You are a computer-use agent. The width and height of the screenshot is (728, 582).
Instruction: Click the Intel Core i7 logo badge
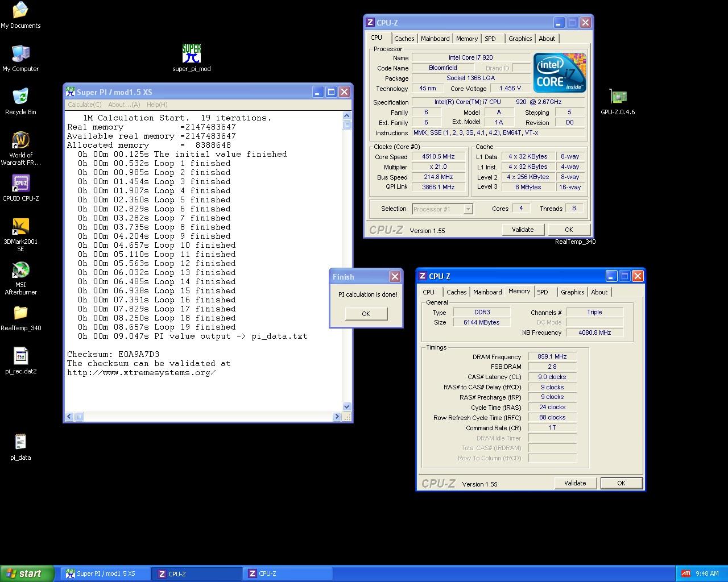(560, 73)
